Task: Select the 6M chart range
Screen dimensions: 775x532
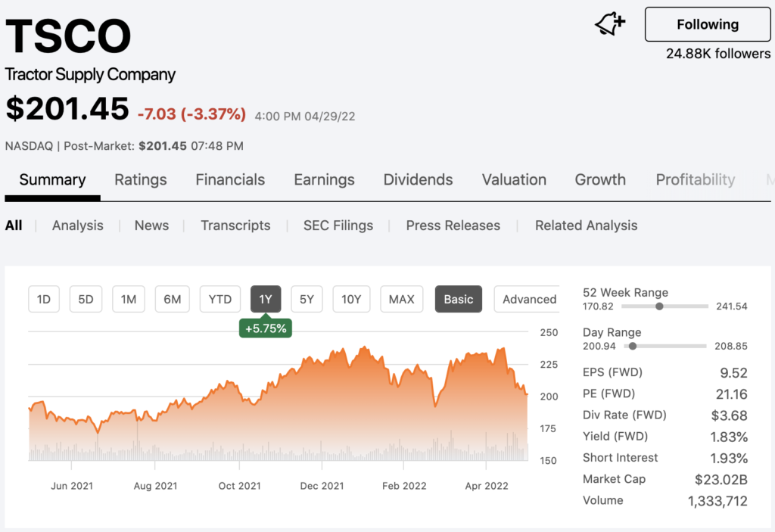Action: pyautogui.click(x=173, y=299)
